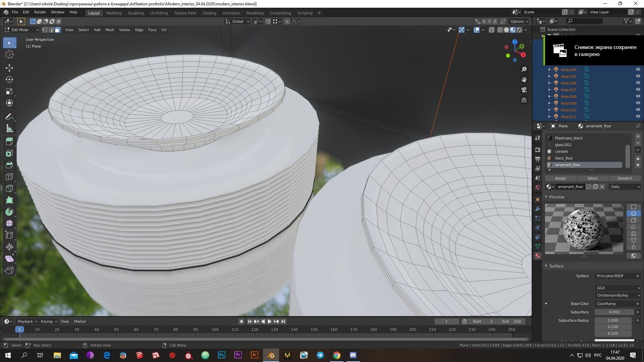Open the Render properties tab
This screenshot has width=644, height=362.
click(538, 149)
